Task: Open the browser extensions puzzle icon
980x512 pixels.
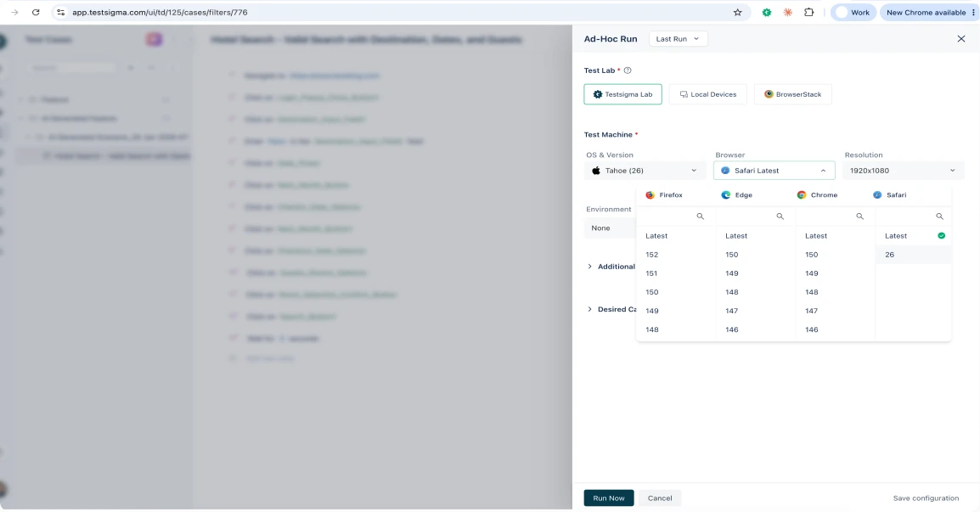Action: coord(808,13)
